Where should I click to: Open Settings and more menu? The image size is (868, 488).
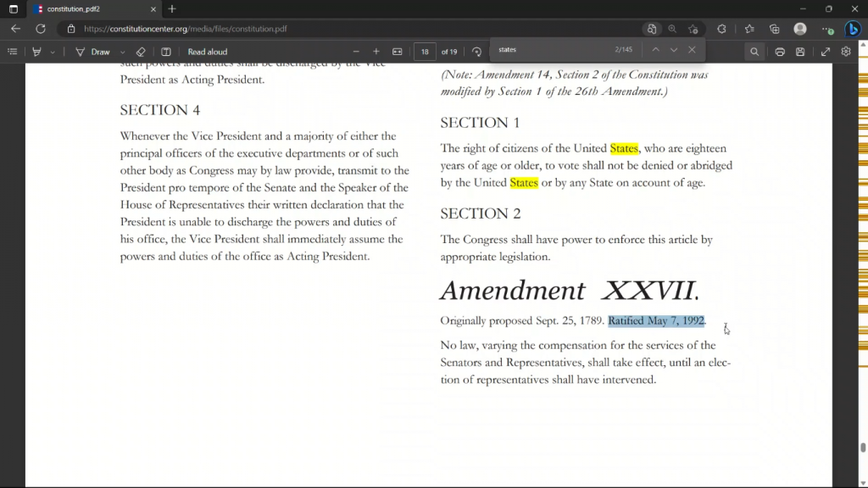click(x=827, y=29)
